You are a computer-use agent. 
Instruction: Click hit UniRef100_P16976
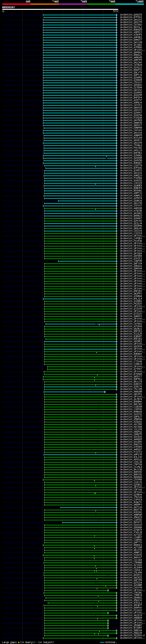[131, 555]
